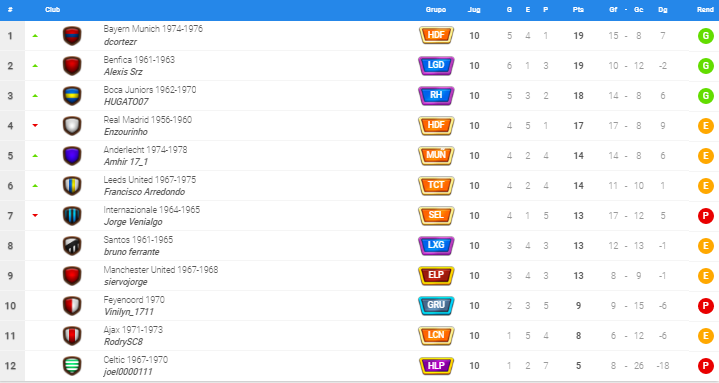Open the Manchester United 1967-1968 club name
Screen dimensions: 719x383
click(x=160, y=270)
